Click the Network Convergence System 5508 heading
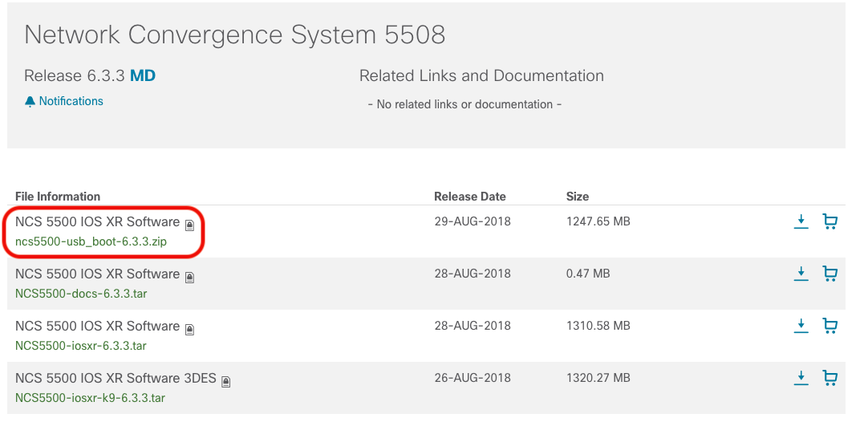Screen dimensions: 868x422 point(235,34)
